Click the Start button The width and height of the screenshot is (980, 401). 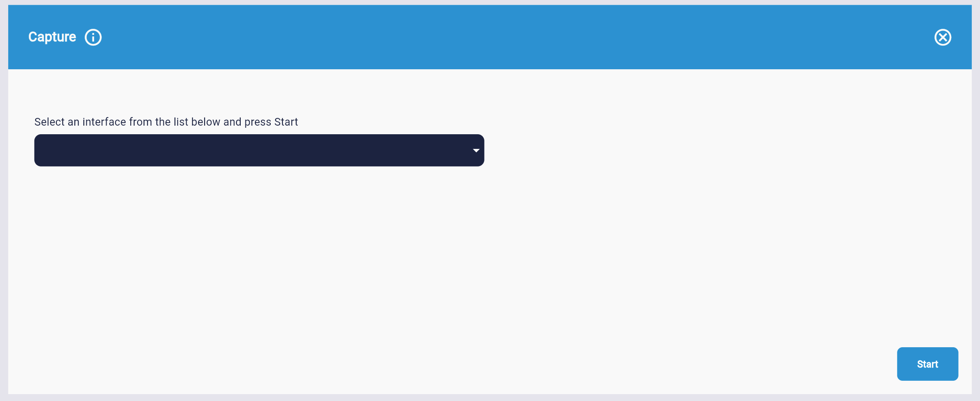pos(927,364)
